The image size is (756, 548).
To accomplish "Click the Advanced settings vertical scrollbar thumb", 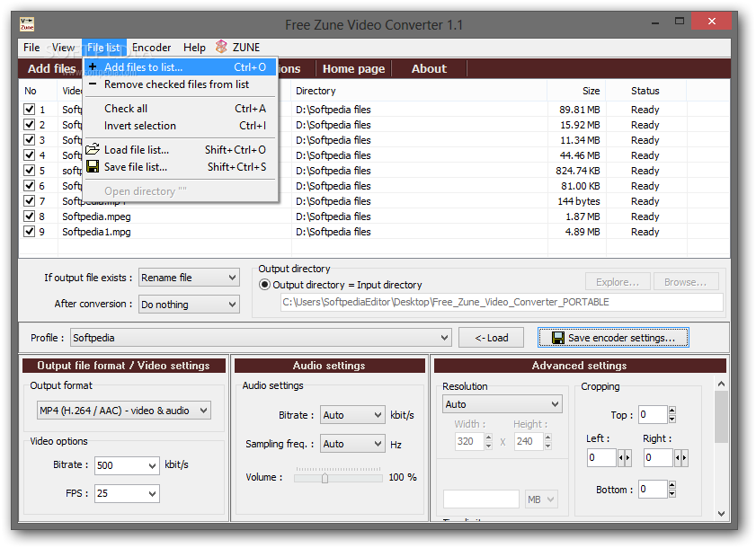I will tap(721, 417).
